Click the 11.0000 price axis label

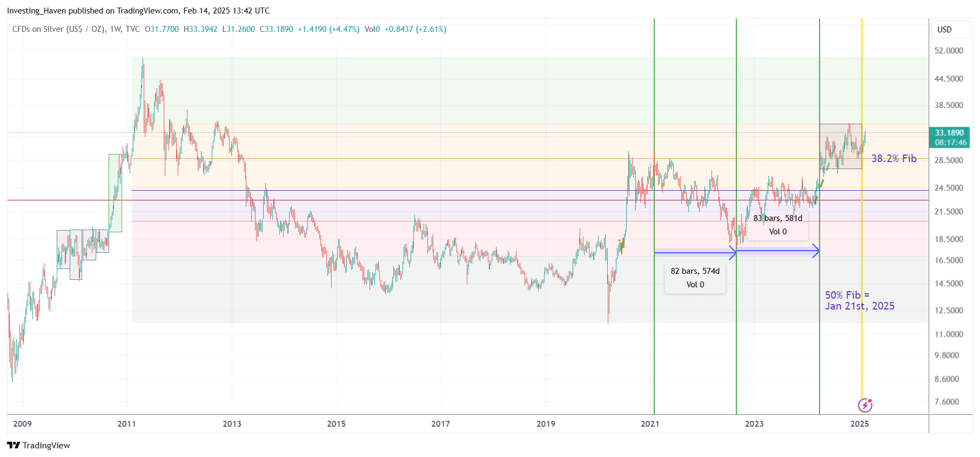click(x=949, y=334)
